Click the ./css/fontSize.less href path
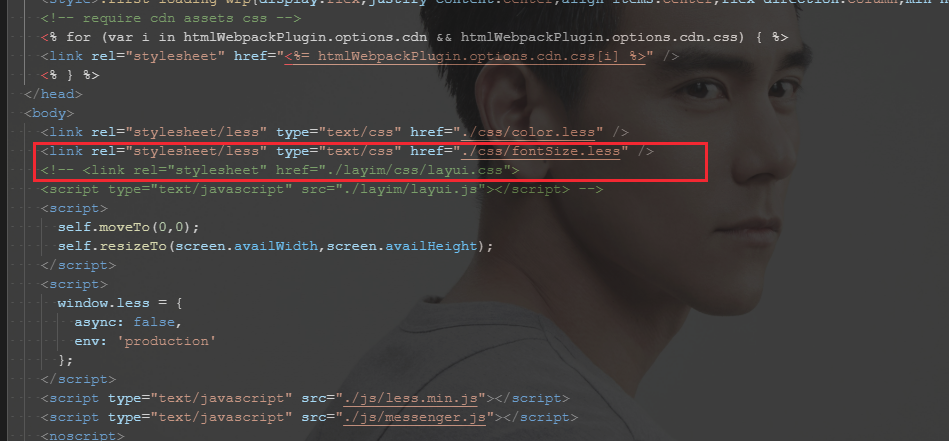 [x=540, y=151]
